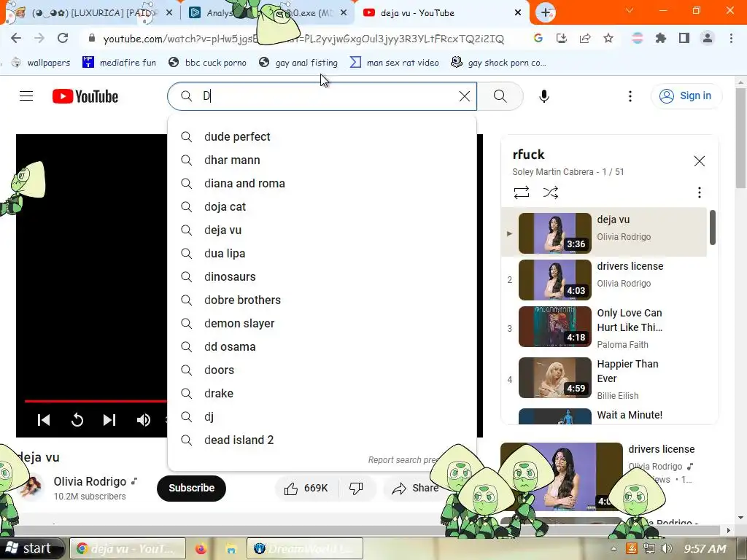
Task: Play "deja vu" in the playlist
Action: pyautogui.click(x=604, y=233)
